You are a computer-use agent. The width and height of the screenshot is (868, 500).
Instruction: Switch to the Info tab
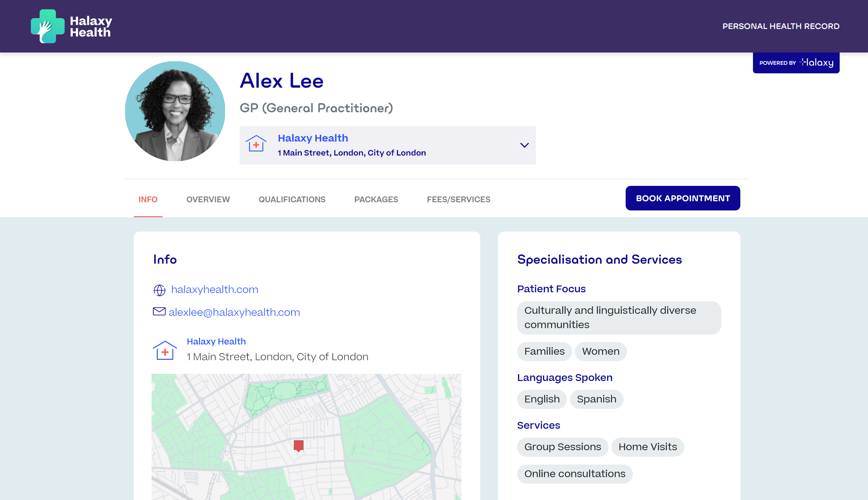point(148,200)
